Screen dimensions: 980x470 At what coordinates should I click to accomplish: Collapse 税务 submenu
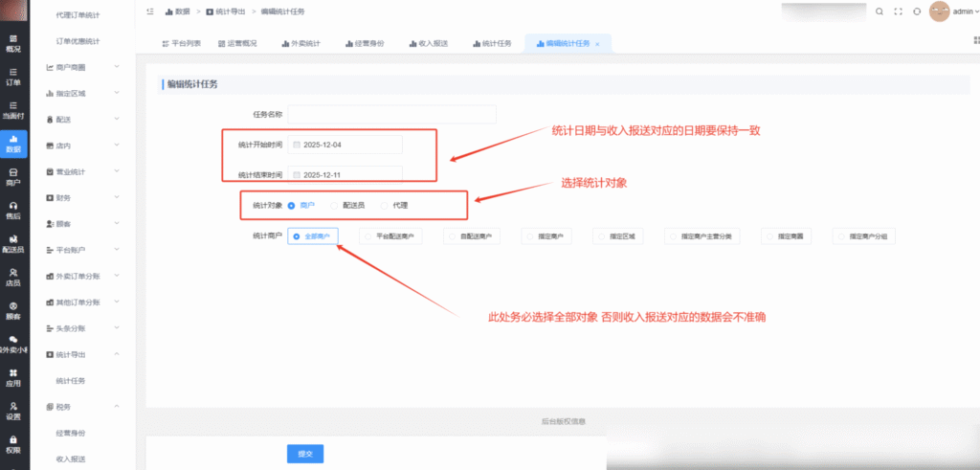[x=83, y=407]
